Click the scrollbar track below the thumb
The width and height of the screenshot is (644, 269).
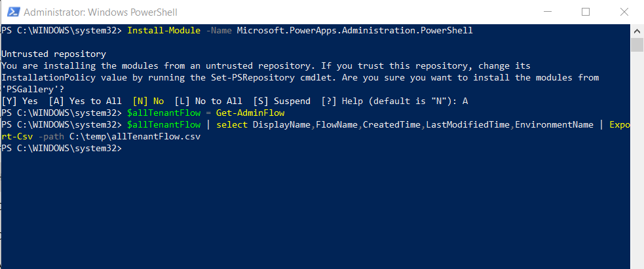coord(637,160)
